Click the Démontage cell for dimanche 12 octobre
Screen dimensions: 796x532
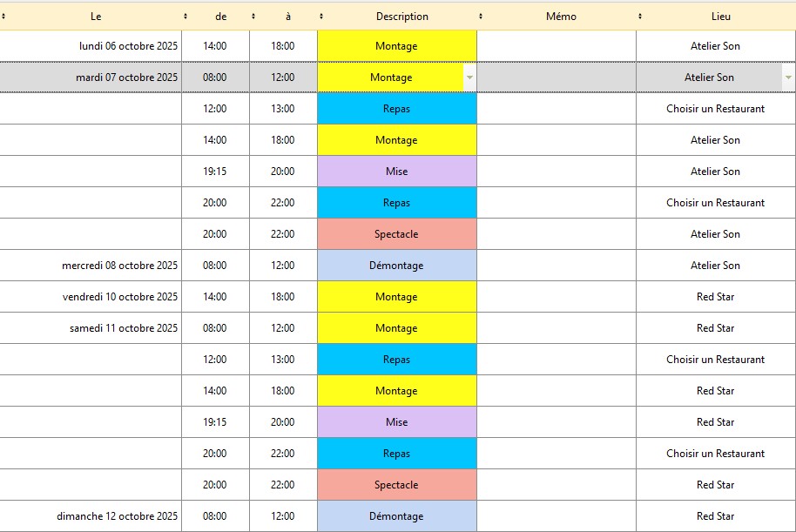point(396,516)
